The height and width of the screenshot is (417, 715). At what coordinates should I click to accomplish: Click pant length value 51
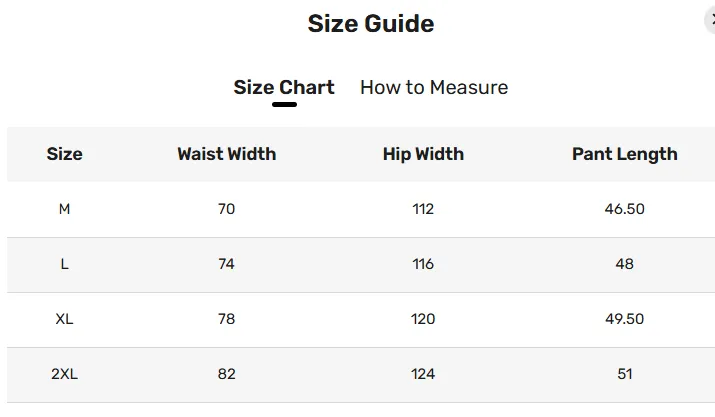click(x=625, y=374)
